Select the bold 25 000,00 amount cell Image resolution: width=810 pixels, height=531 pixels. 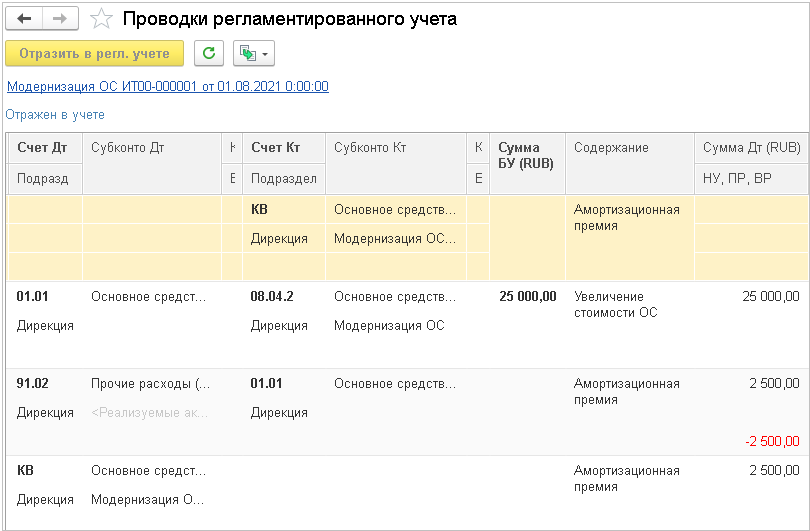pyautogui.click(x=527, y=296)
